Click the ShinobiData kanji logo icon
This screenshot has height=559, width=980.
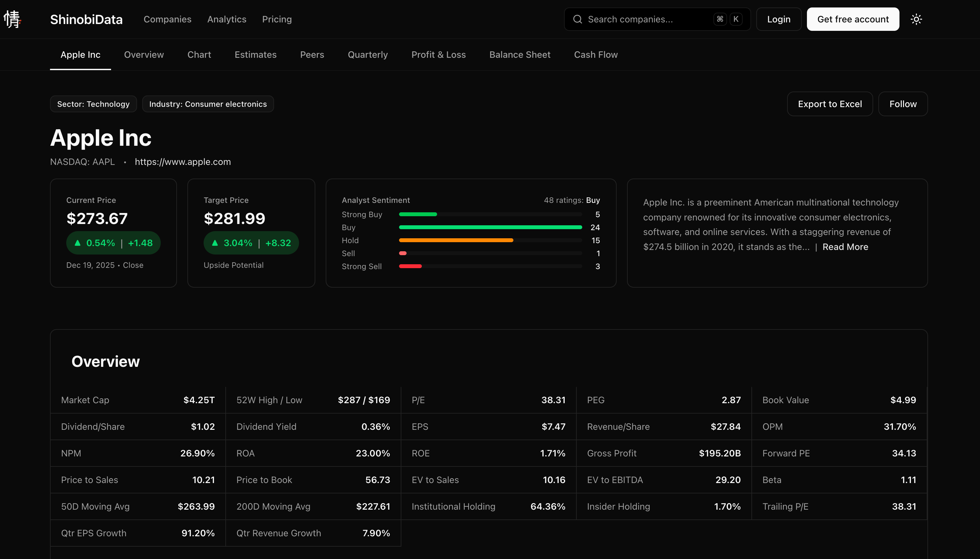pos(12,19)
